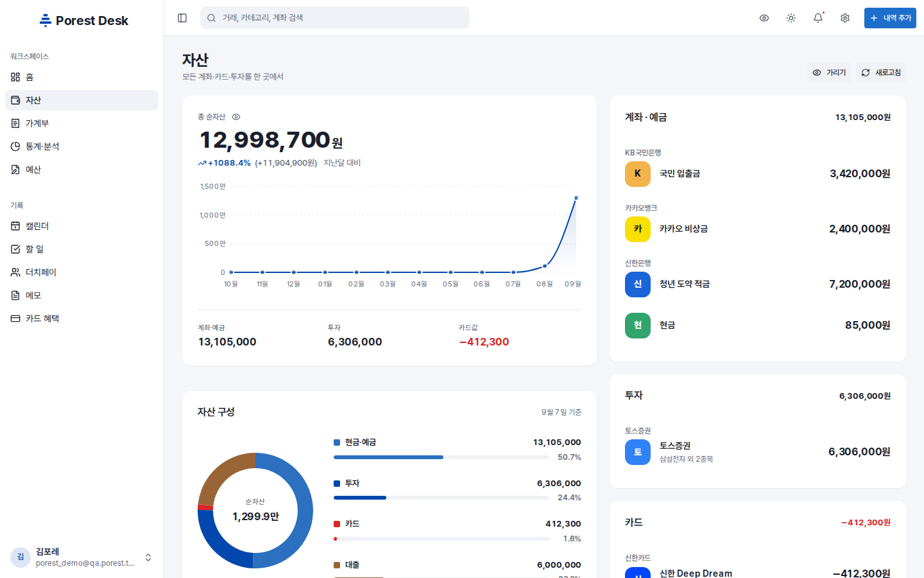This screenshot has height=578, width=924.
Task: Go to 가계부 page
Action: coord(81,123)
